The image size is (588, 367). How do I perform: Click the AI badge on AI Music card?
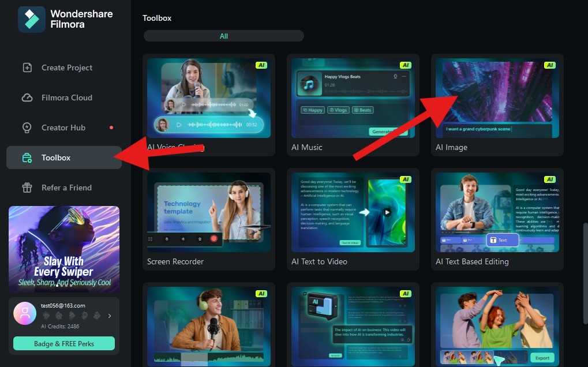pyautogui.click(x=406, y=65)
